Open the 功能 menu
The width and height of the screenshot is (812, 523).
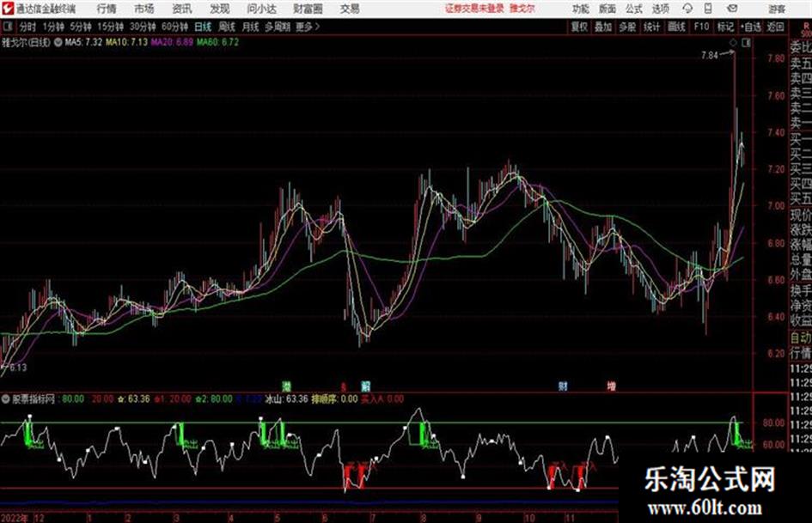[x=581, y=9]
